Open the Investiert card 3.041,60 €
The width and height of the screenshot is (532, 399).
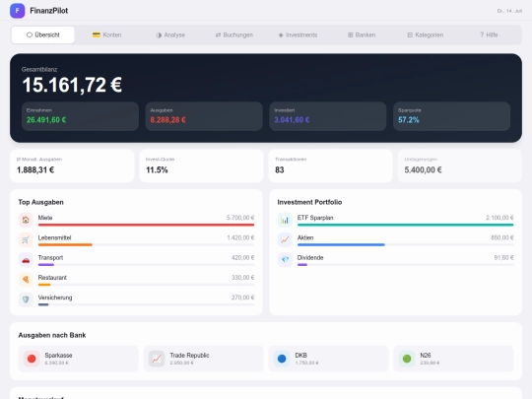pyautogui.click(x=328, y=116)
